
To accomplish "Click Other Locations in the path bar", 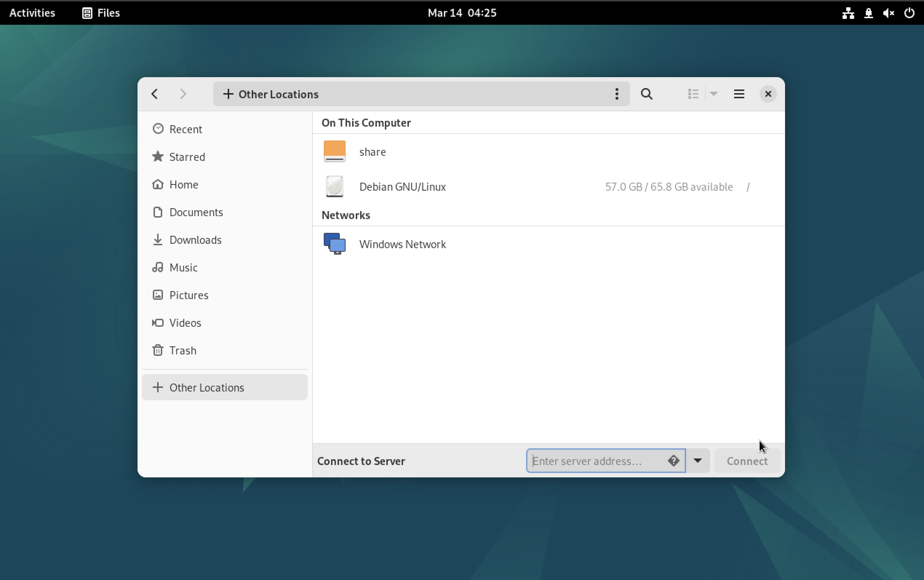I will click(x=271, y=94).
